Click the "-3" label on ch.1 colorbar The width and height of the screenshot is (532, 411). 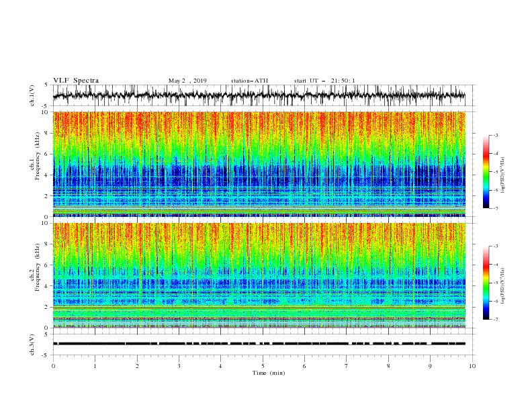495,135
